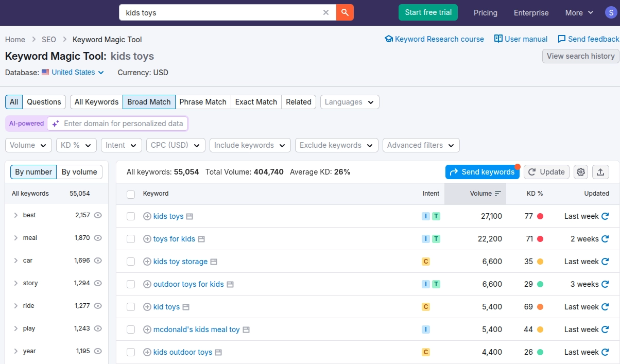Open the Keyword Research course link
620x364 pixels.
(434, 39)
